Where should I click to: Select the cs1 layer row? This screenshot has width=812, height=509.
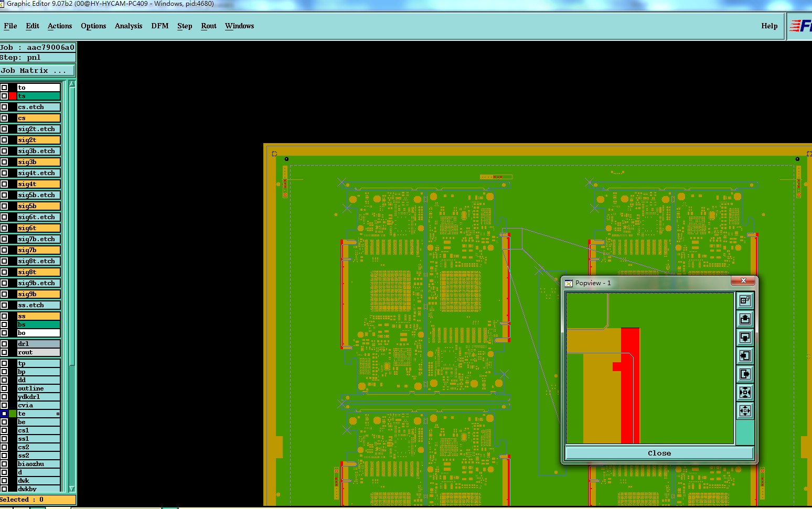pos(39,430)
